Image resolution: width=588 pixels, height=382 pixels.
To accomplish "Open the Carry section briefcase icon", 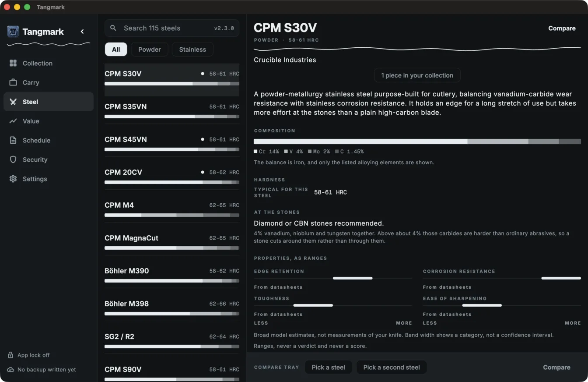I will click(x=13, y=82).
